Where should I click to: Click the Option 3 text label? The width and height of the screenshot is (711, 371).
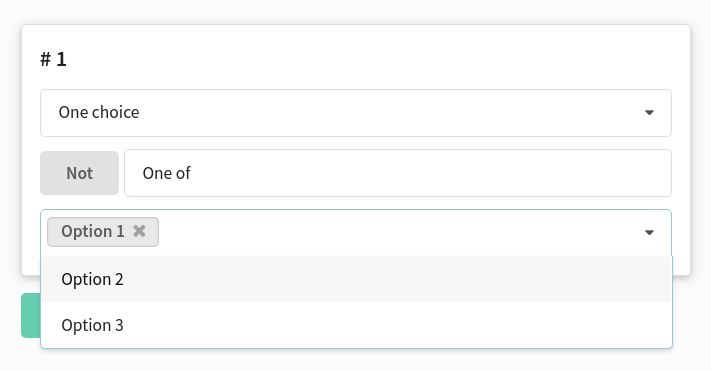click(93, 325)
